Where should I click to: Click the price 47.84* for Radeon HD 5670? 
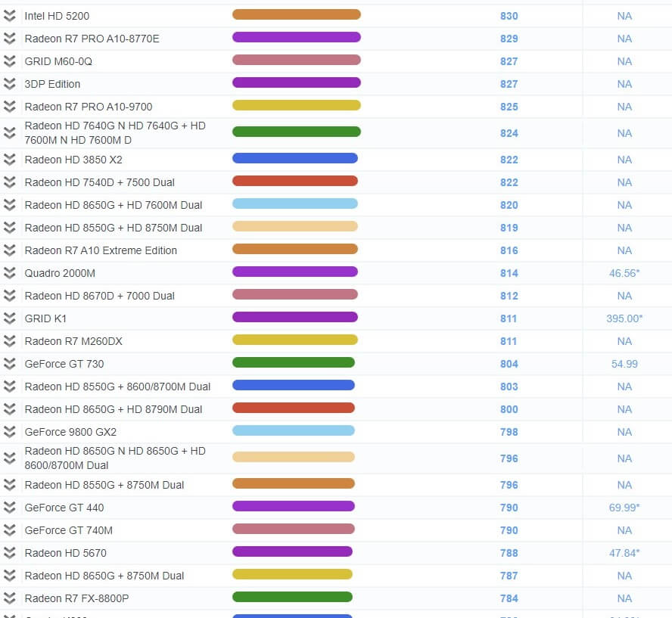(x=624, y=553)
